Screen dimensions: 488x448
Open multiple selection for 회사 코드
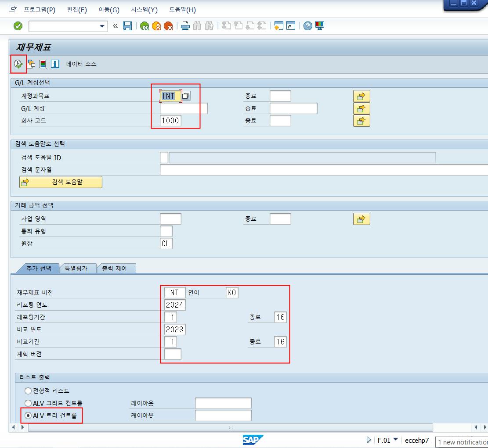click(361, 121)
